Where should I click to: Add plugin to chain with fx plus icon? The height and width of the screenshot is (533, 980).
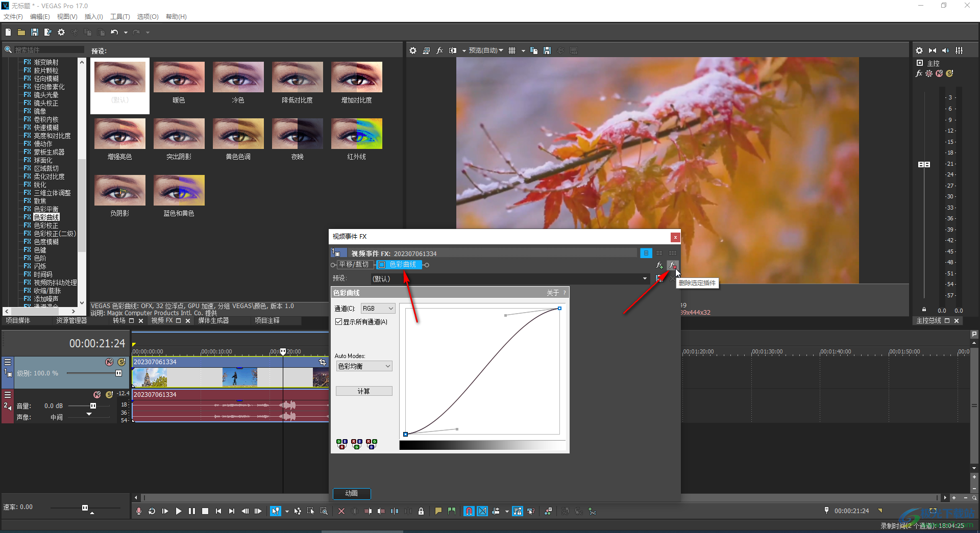pos(659,265)
